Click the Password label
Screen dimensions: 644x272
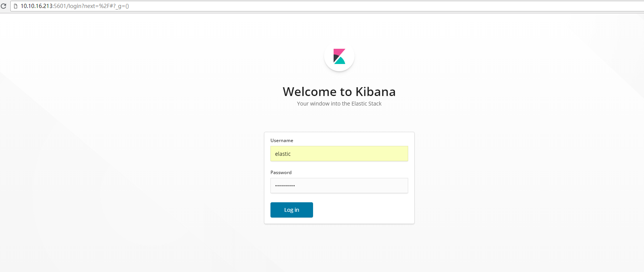(281, 173)
